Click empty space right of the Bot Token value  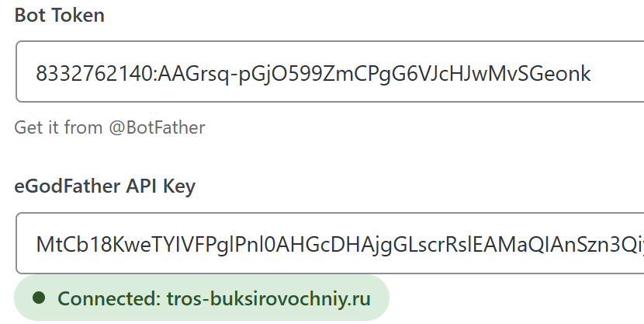click(617, 74)
